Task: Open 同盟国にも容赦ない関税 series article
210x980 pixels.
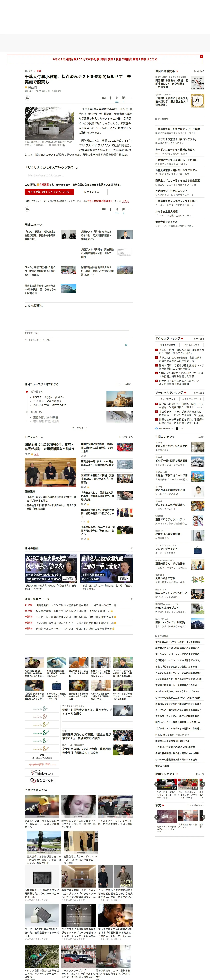Action: pyautogui.click(x=172, y=84)
